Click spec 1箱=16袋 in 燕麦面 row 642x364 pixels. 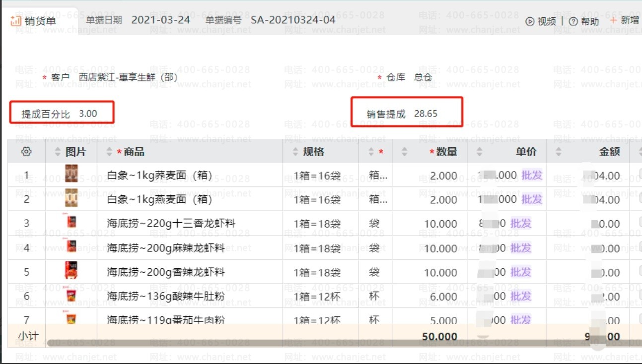[317, 199]
